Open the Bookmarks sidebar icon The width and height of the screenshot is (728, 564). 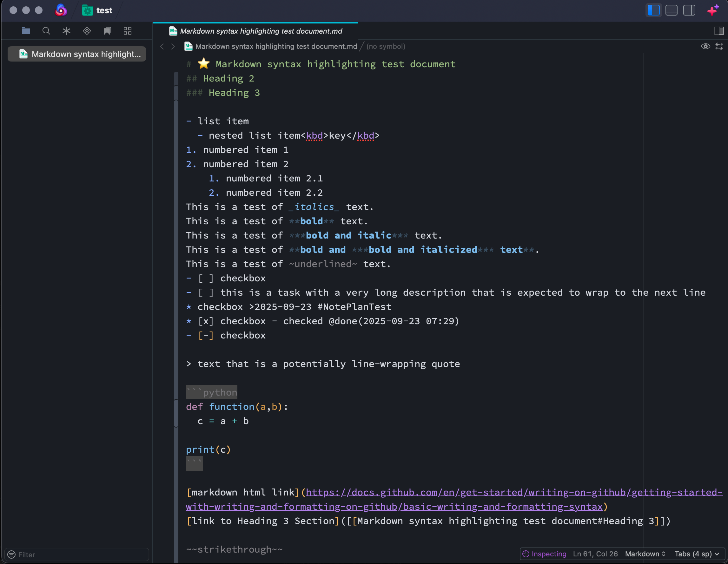click(107, 31)
